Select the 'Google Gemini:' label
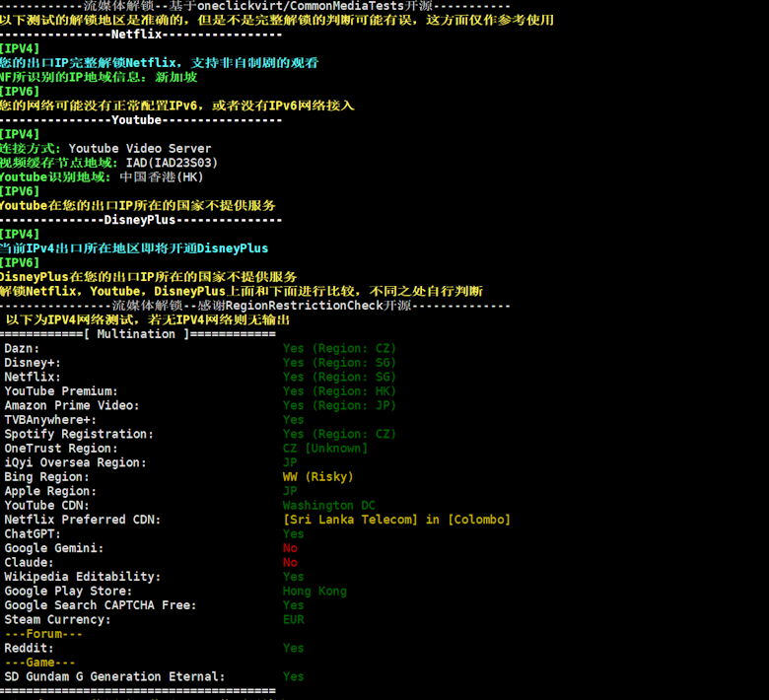Viewport: 769px width, 700px height. [x=54, y=547]
